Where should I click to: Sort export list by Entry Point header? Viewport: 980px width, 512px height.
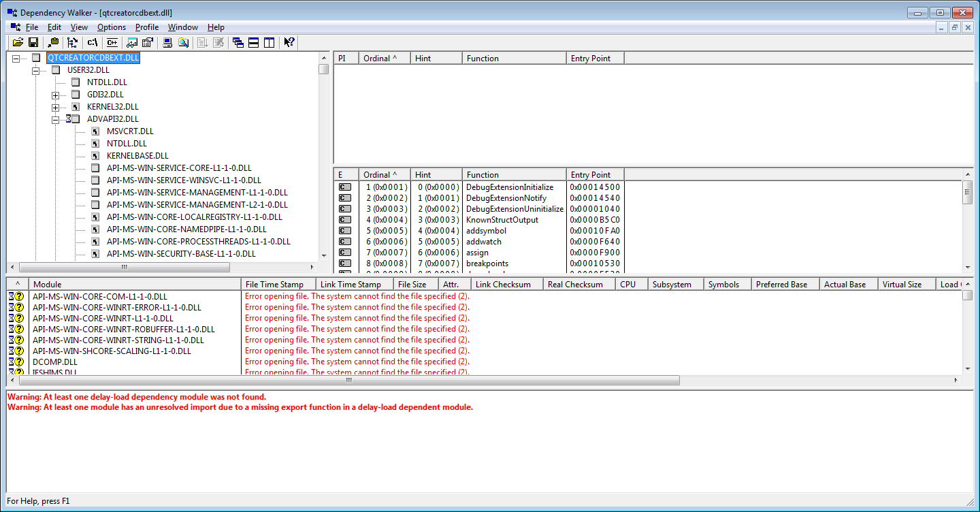coord(595,175)
